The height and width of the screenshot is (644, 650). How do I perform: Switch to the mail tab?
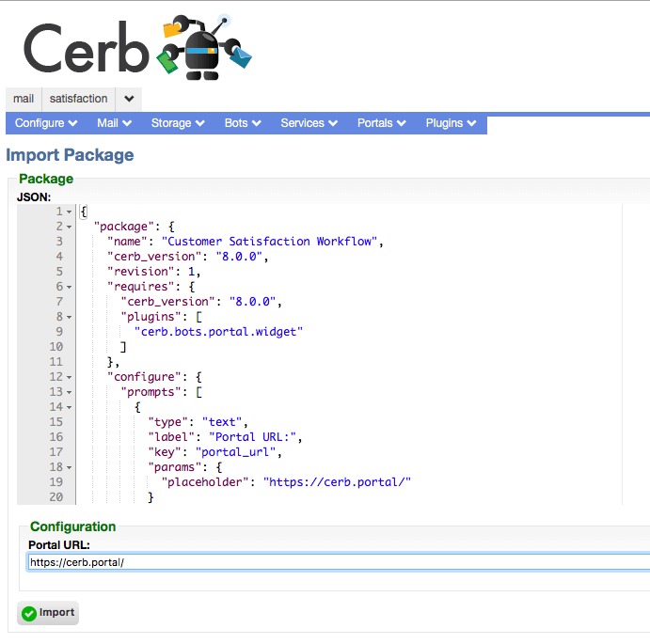point(24,99)
